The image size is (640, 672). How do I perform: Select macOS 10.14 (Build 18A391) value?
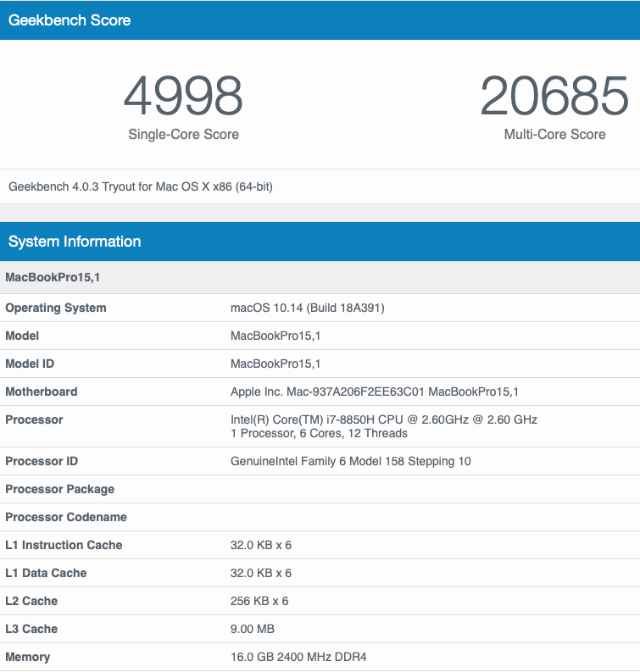point(308,308)
